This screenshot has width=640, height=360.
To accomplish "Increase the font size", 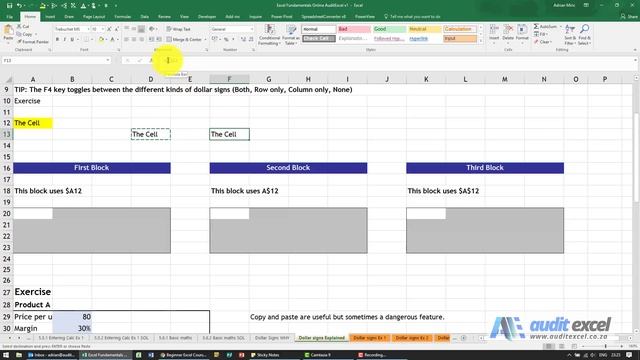I will (109, 29).
